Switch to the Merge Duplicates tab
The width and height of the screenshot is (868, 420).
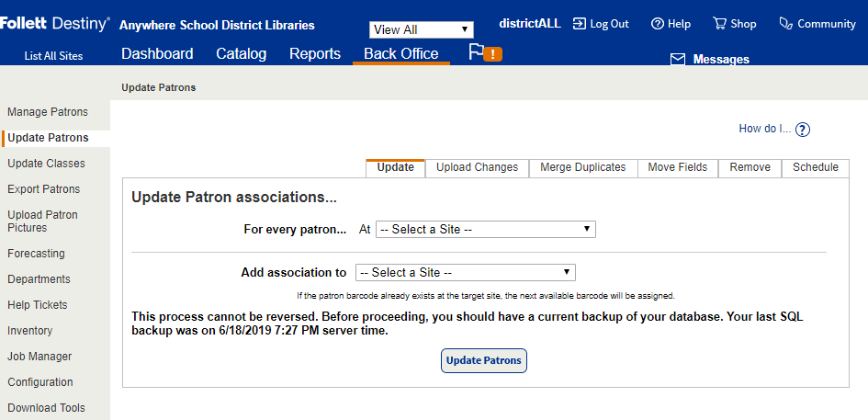coord(582,167)
